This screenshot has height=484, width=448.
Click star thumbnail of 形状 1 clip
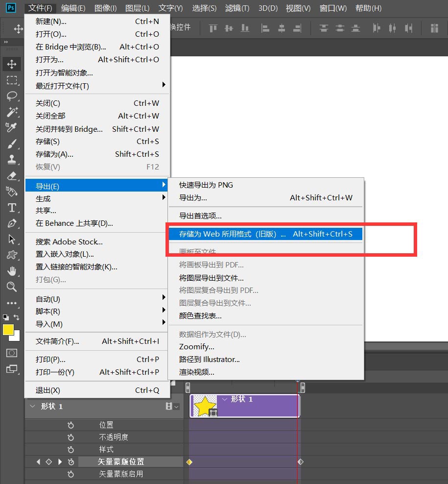pos(205,406)
